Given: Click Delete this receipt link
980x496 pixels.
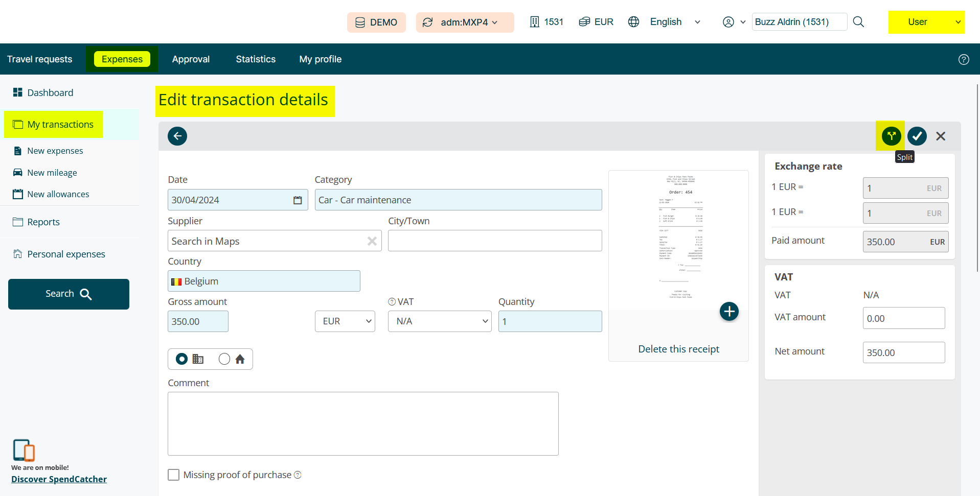Looking at the screenshot, I should tap(678, 349).
